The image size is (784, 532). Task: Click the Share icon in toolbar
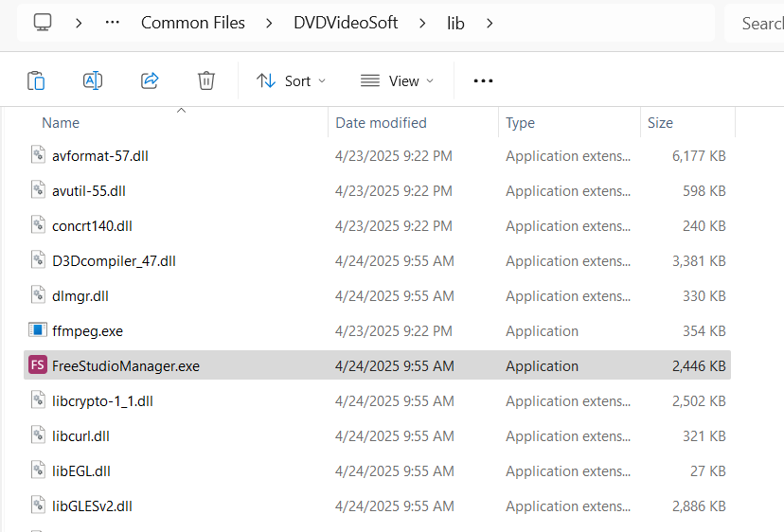click(150, 80)
